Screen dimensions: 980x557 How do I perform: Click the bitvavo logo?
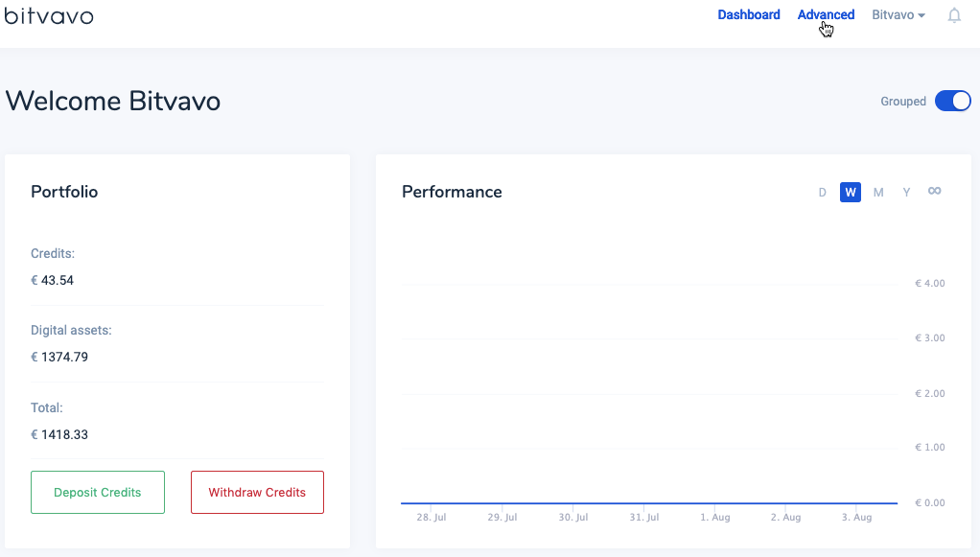click(x=49, y=15)
